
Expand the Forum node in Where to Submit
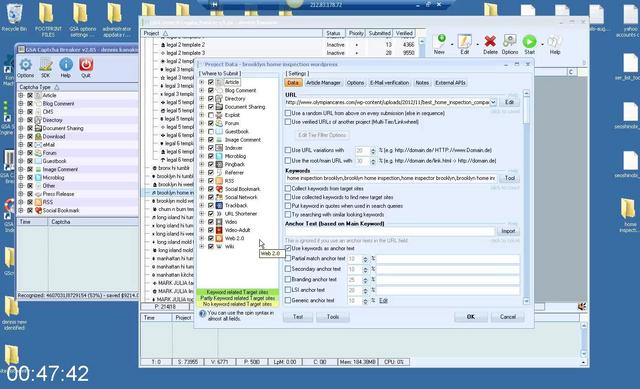[202, 123]
